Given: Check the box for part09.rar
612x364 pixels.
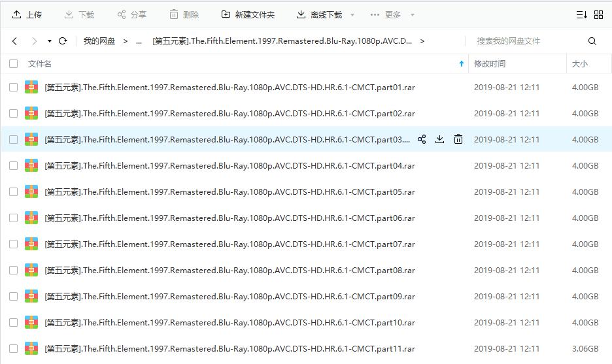Looking at the screenshot, I should click(14, 296).
